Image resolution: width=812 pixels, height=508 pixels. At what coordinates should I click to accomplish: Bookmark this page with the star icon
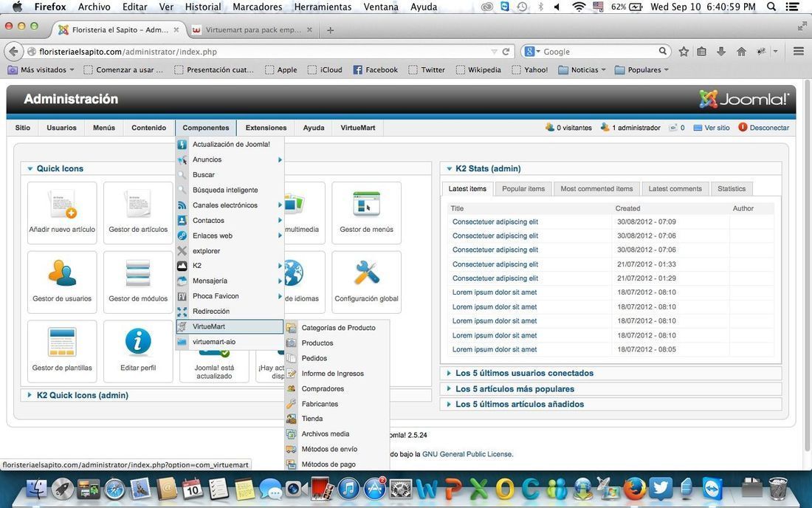tap(684, 51)
